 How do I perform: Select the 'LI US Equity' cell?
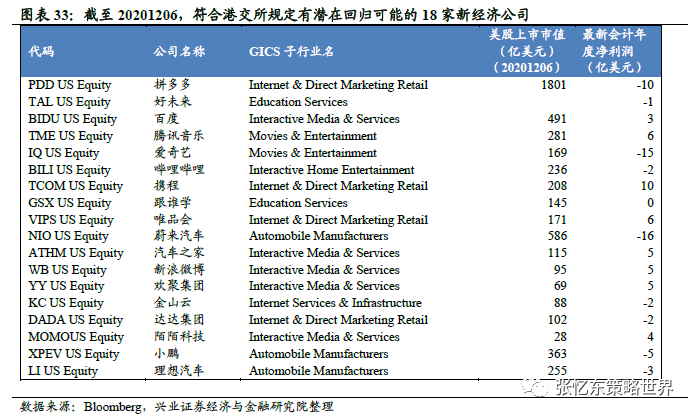(x=63, y=371)
